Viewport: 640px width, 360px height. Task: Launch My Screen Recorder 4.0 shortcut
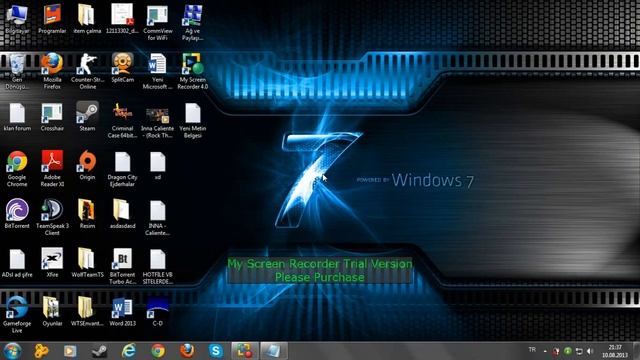point(193,71)
